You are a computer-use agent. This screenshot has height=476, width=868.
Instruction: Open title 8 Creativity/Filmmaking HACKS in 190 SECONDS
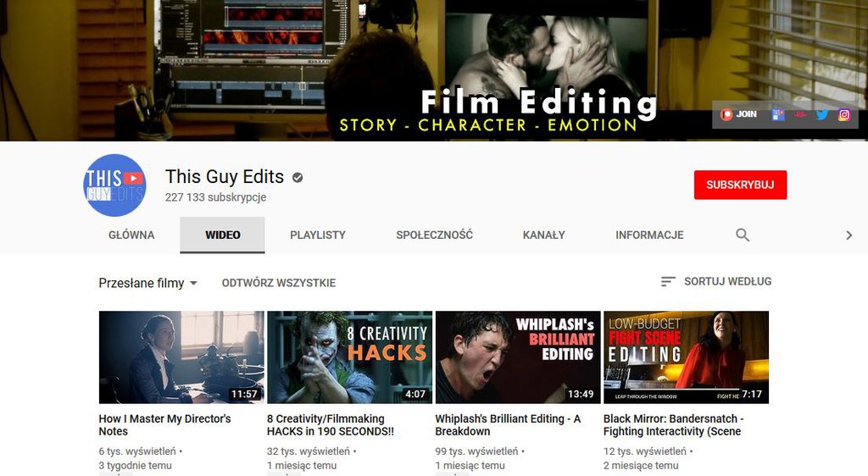point(331,425)
